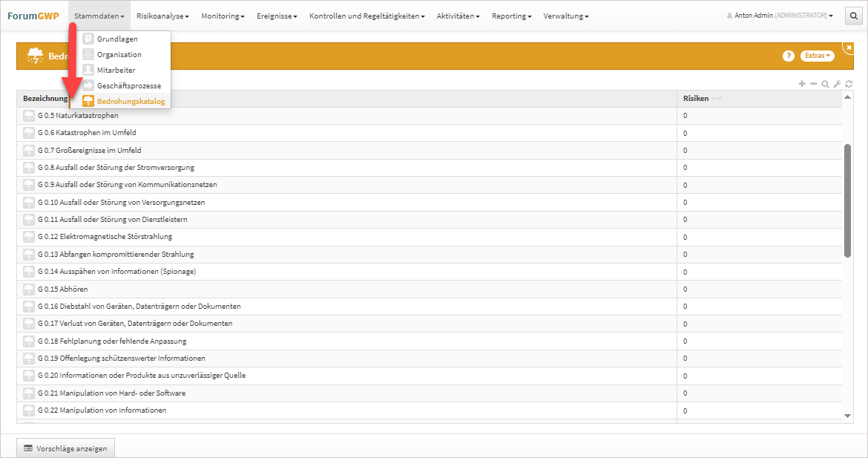Click the G 0.5 Naturkatastrophen threat icon
The image size is (868, 458).
tap(29, 116)
